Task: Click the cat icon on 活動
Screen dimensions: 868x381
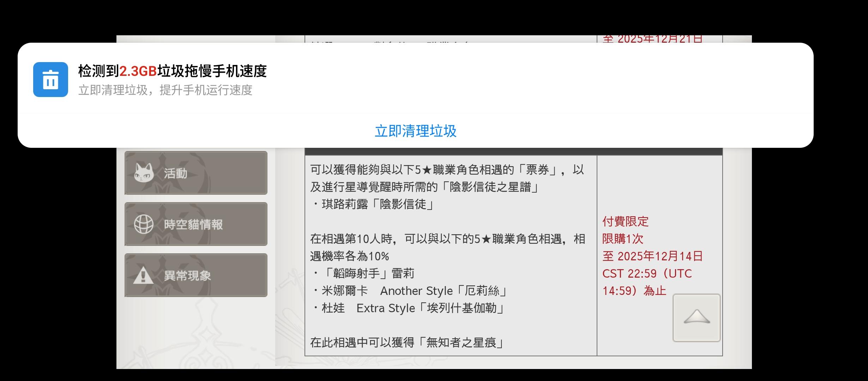Action: pos(143,173)
